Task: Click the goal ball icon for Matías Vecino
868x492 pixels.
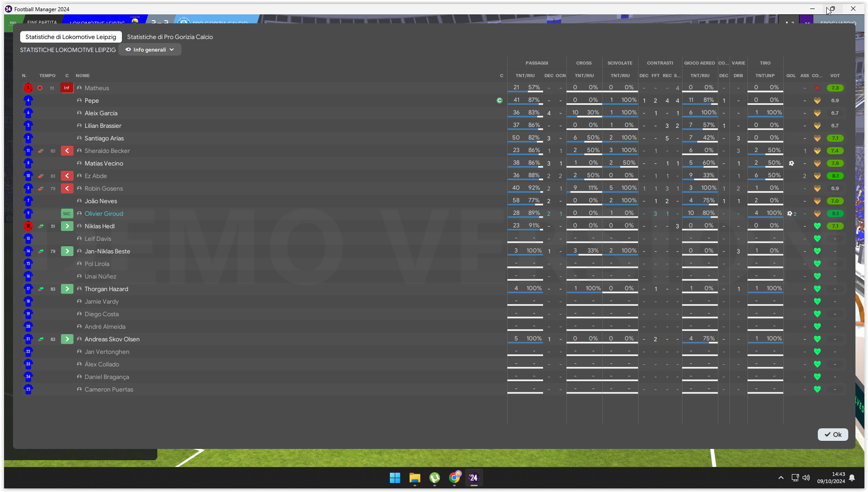Action: (x=791, y=163)
